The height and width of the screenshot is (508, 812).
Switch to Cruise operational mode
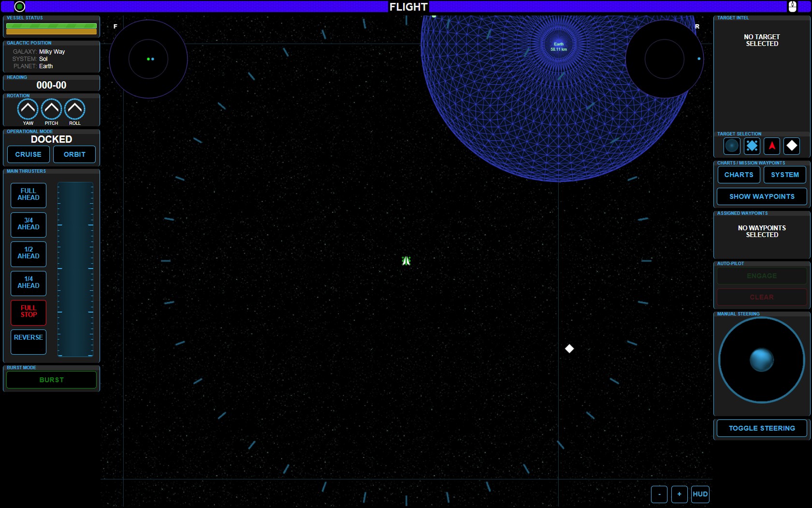29,154
